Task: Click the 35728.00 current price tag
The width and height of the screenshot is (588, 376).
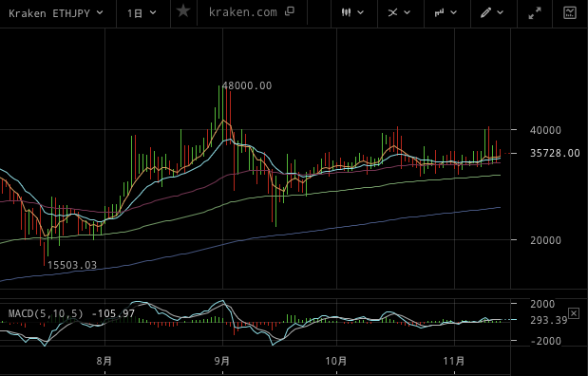Action: click(555, 153)
